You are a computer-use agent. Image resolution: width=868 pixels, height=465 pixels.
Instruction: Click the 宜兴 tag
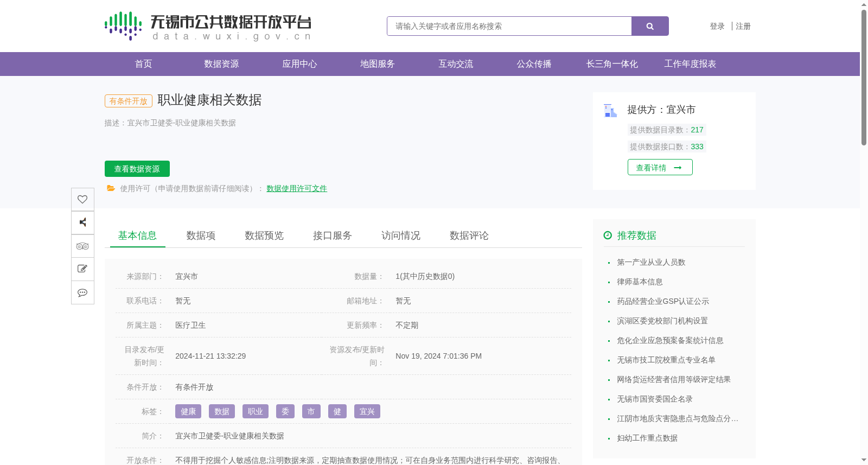[367, 411]
